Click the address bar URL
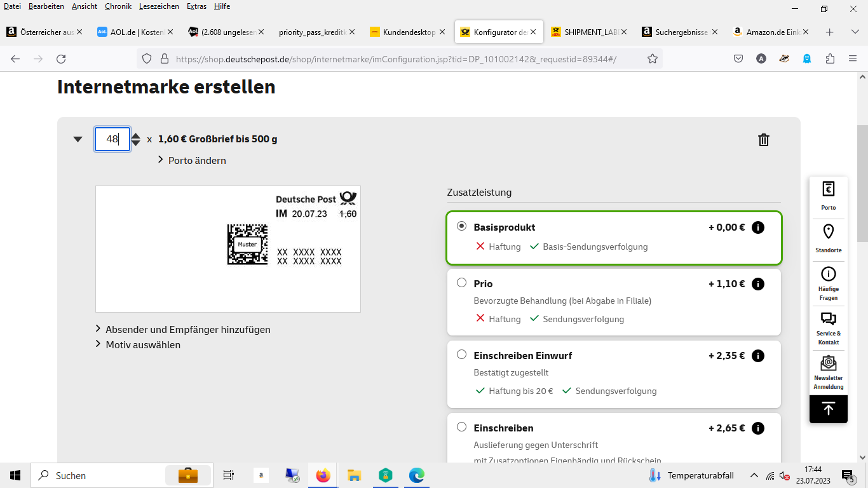 pos(396,58)
